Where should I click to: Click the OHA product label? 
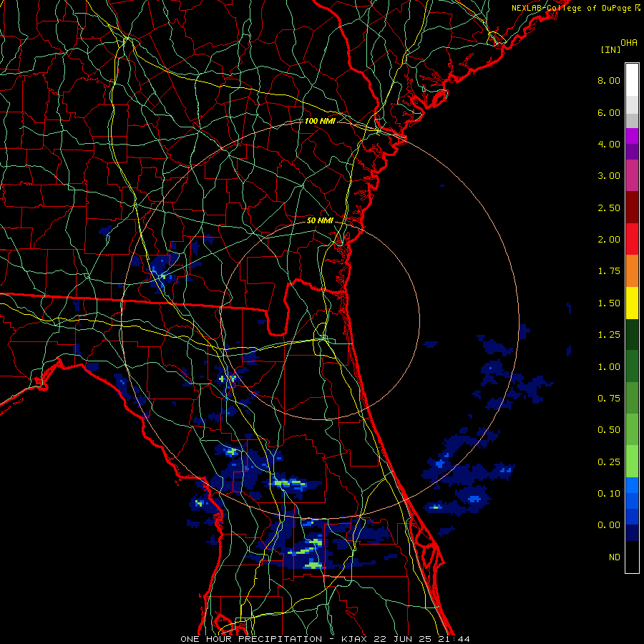tap(629, 43)
